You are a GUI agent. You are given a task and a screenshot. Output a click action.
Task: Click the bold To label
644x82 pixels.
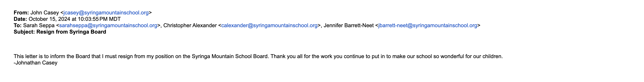(17, 26)
